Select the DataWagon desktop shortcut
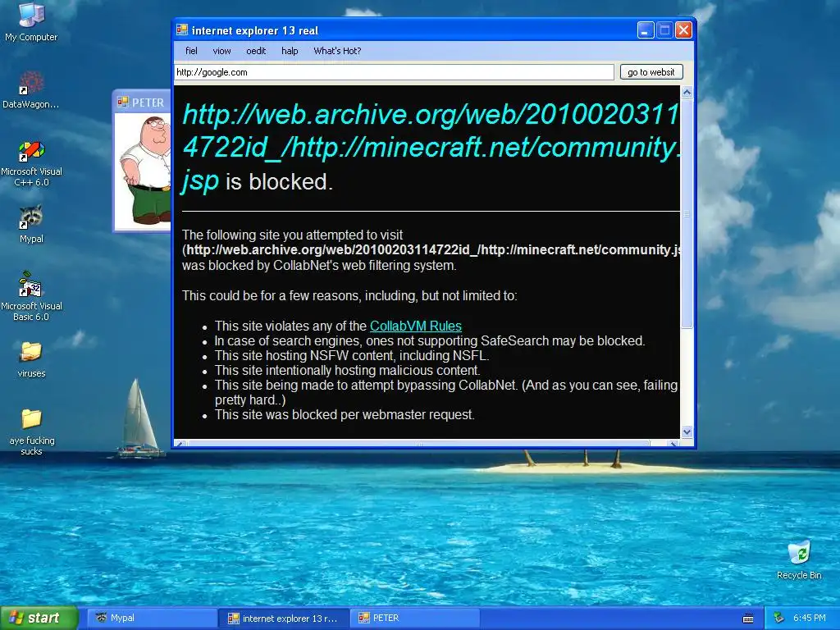Image resolution: width=840 pixels, height=630 pixels. point(31,89)
